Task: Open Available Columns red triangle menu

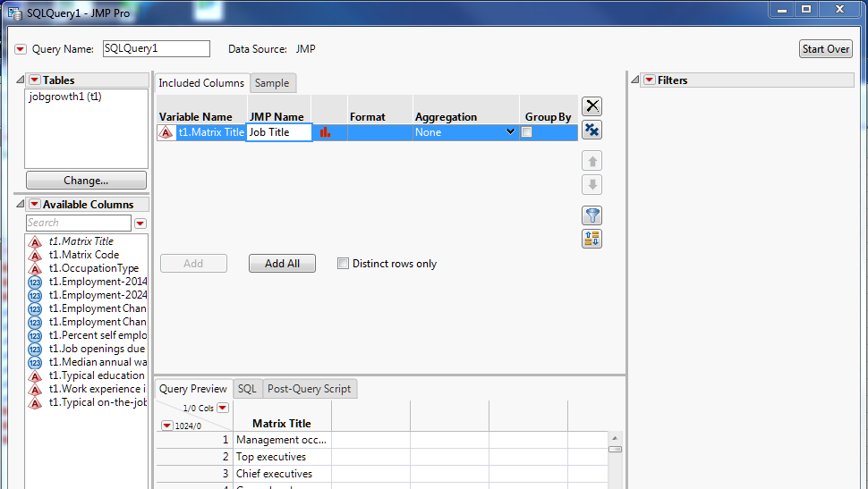Action: click(35, 204)
